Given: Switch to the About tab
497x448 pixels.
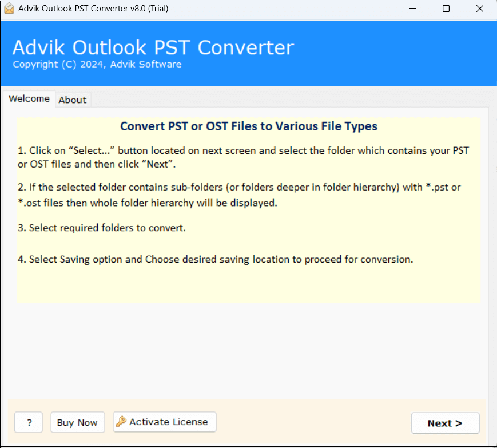Looking at the screenshot, I should coord(72,100).
